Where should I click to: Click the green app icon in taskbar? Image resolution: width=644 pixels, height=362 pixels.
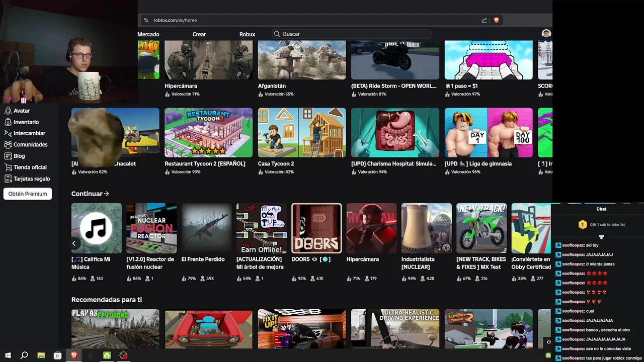(x=107, y=355)
